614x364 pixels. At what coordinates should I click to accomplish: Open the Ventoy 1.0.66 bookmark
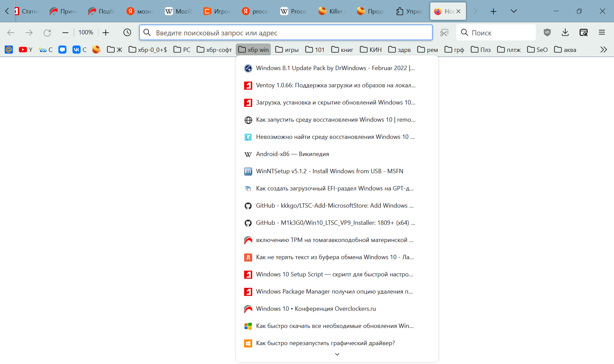click(x=337, y=85)
